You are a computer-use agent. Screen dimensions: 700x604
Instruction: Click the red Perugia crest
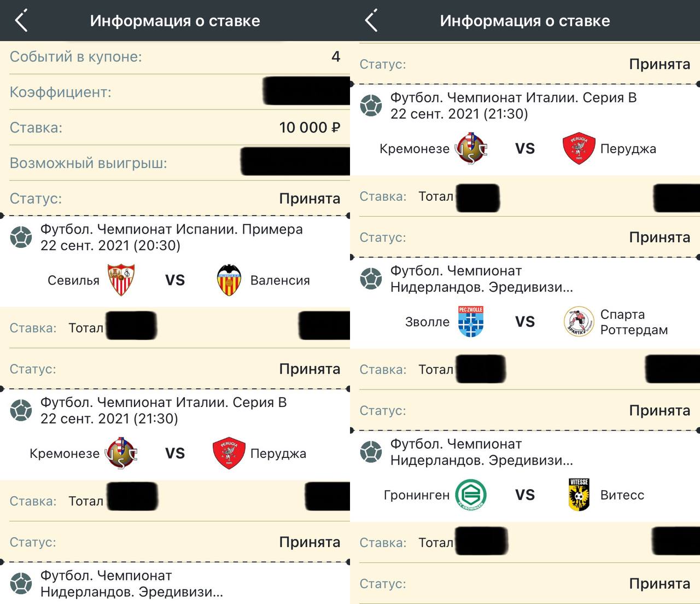tap(229, 454)
